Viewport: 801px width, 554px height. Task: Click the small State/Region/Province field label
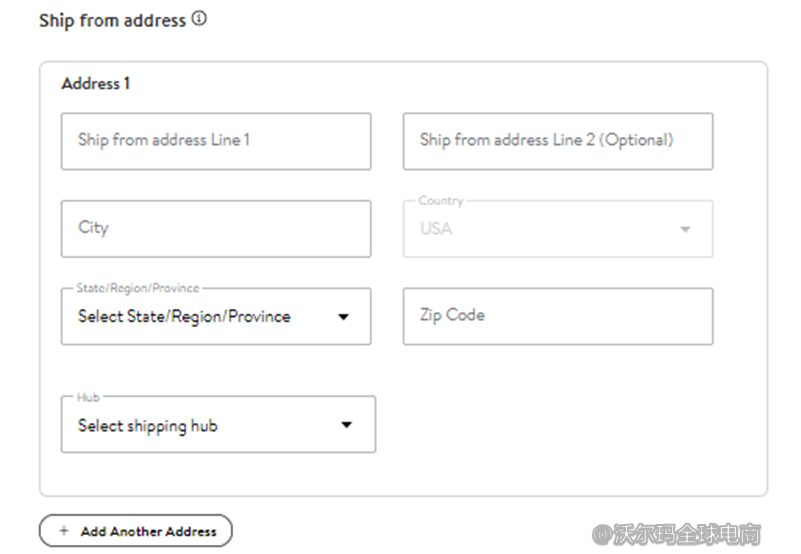point(138,288)
